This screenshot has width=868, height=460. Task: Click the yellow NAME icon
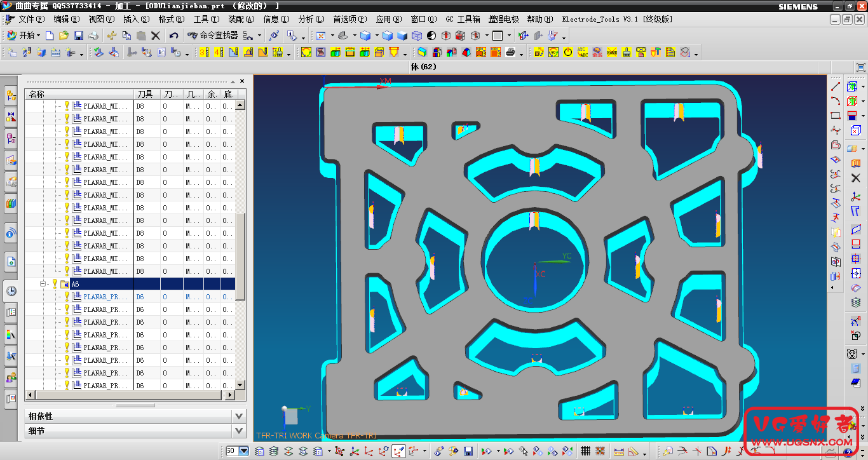(612, 52)
